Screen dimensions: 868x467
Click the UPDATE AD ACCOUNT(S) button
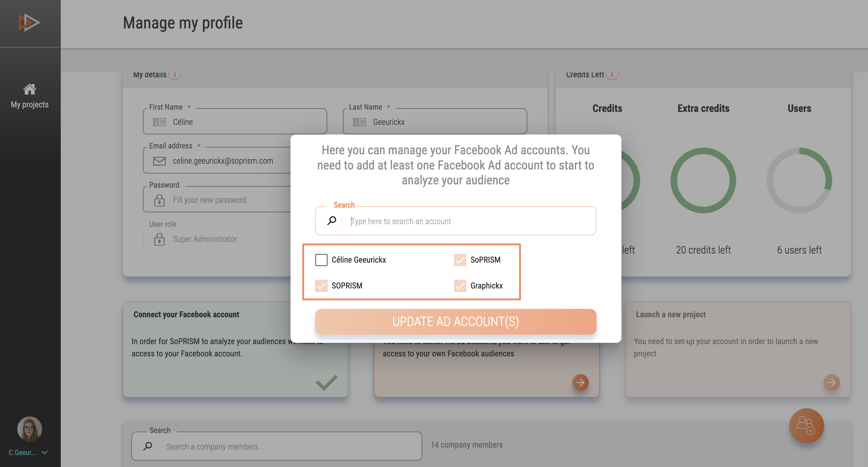tap(456, 322)
